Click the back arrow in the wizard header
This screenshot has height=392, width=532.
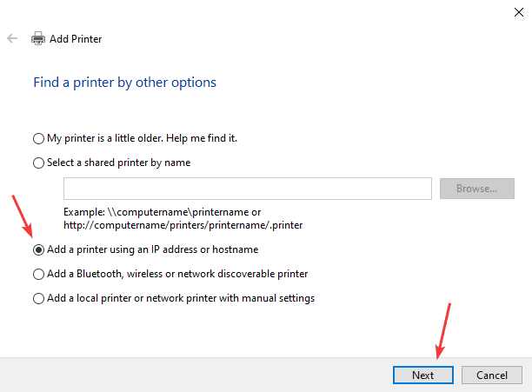click(x=12, y=39)
